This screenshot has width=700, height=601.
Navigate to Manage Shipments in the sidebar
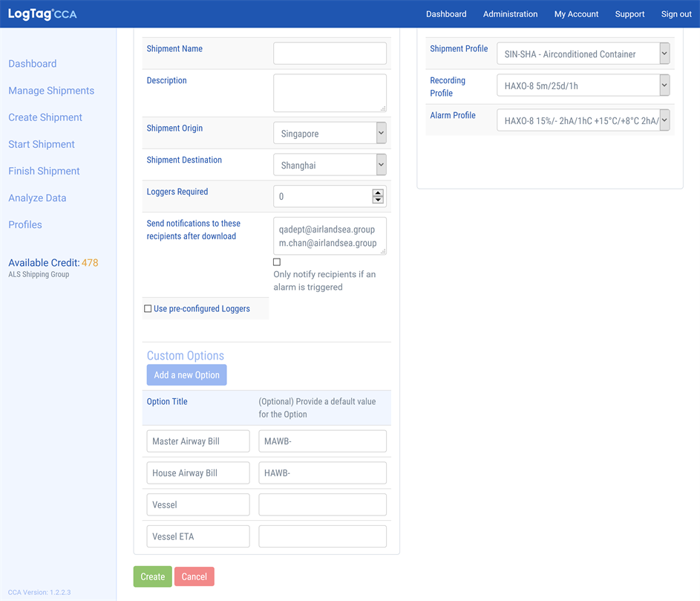tap(50, 90)
